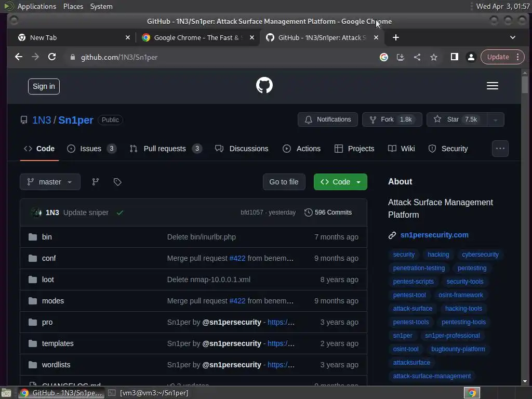The width and height of the screenshot is (532, 399).
Task: Open the Projects tab
Action: [x=354, y=149]
